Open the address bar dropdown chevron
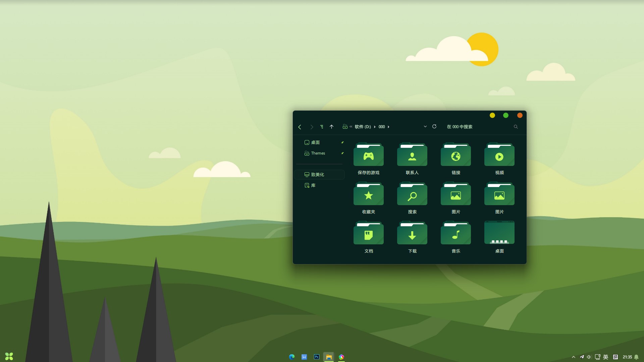Screen dimensions: 644x362 coord(425,127)
